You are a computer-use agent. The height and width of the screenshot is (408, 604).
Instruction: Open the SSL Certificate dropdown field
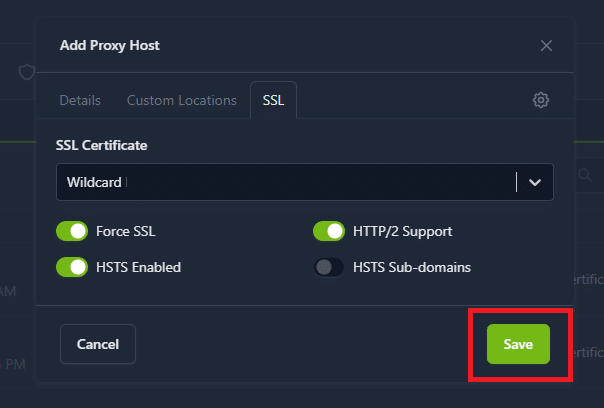(285, 182)
